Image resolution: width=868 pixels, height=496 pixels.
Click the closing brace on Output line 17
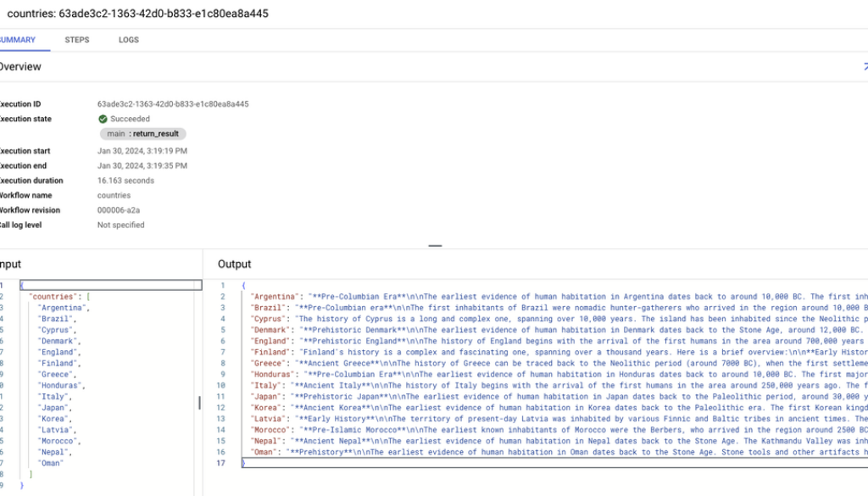[243, 463]
